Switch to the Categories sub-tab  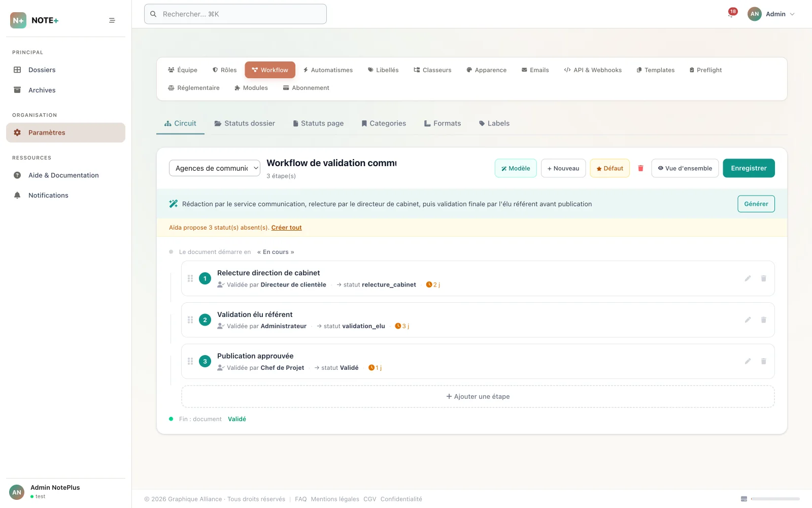pyautogui.click(x=384, y=123)
